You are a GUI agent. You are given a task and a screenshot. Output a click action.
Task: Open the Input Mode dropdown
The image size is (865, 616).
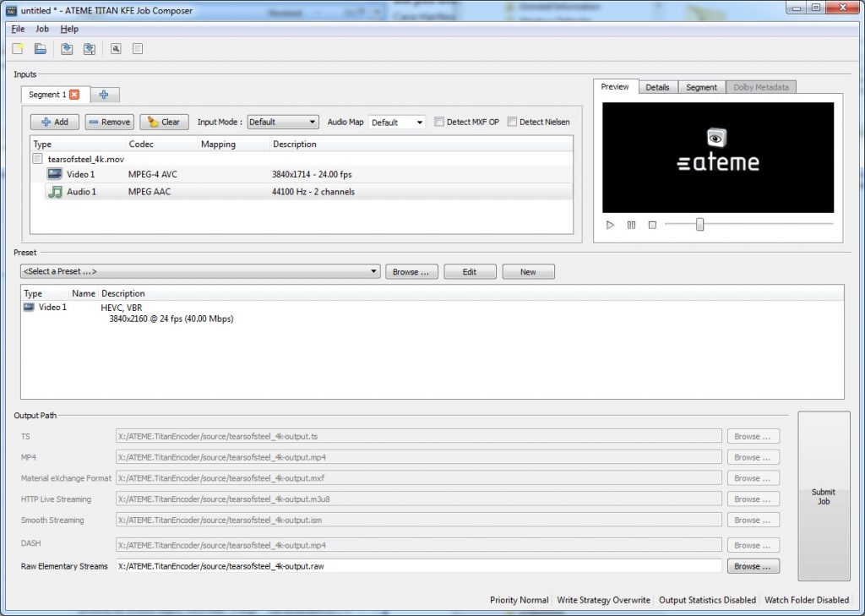pyautogui.click(x=283, y=122)
